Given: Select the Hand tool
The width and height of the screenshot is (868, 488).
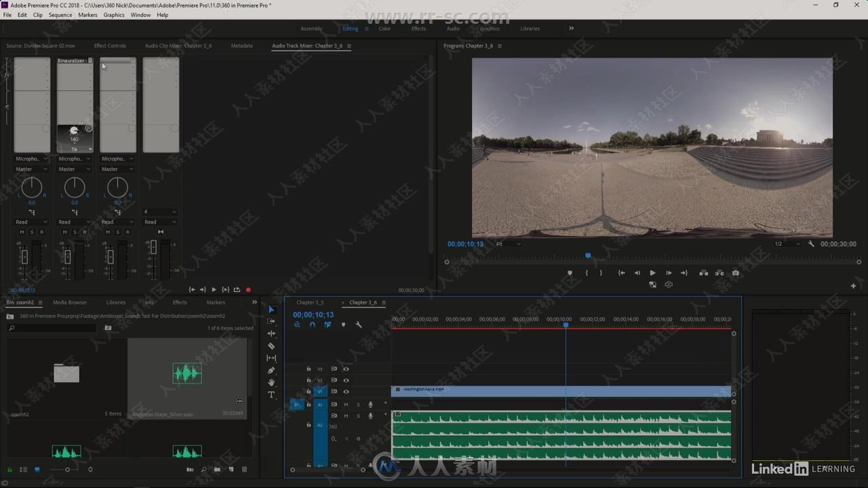Looking at the screenshot, I should pos(271,382).
